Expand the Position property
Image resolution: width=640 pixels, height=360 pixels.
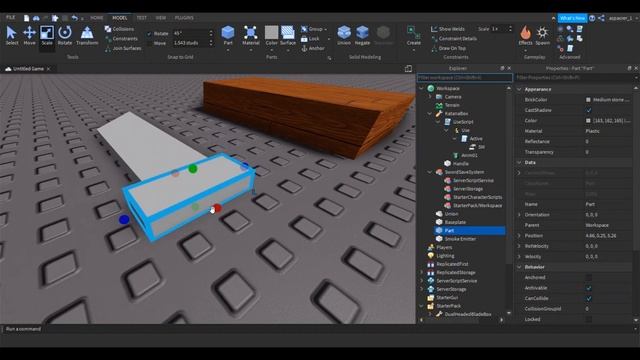[x=519, y=236]
